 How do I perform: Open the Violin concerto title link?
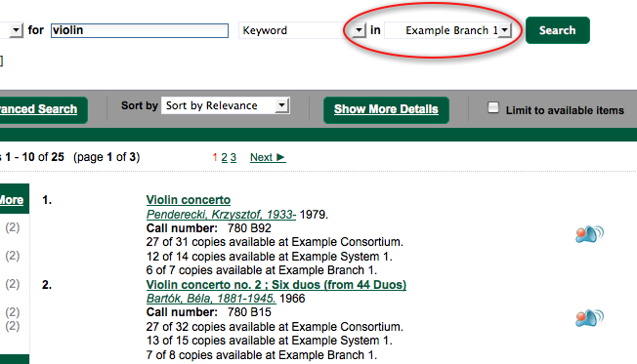coord(189,200)
